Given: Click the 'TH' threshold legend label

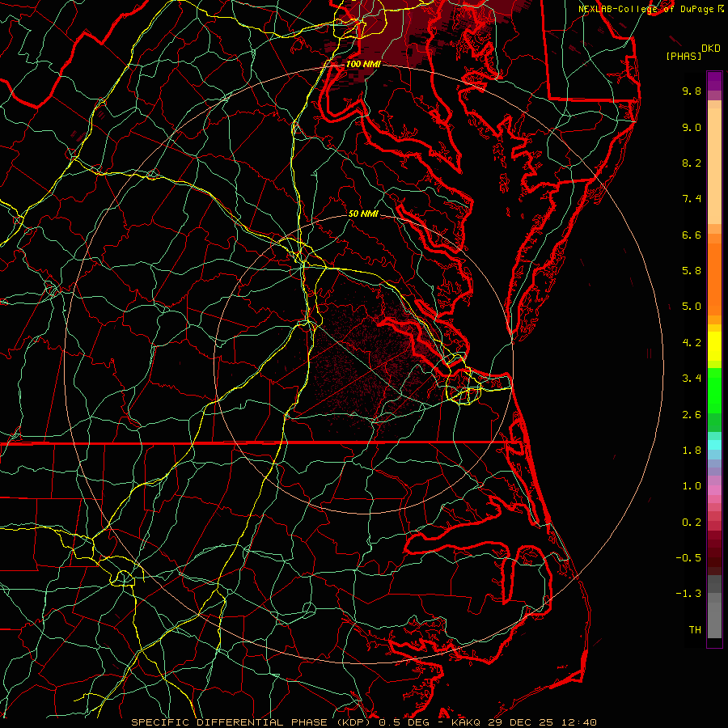Looking at the screenshot, I should click(x=695, y=630).
